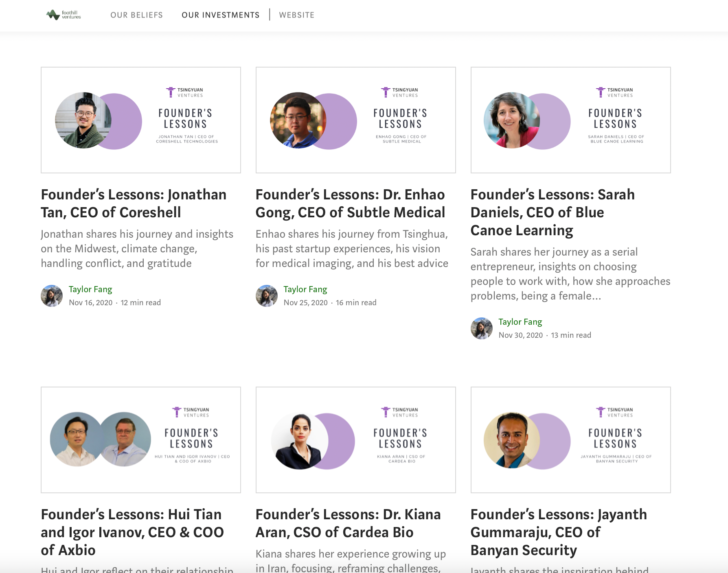This screenshot has height=573, width=728.
Task: Open the Sarah Daniels cover thumbnail
Action: [x=570, y=120]
